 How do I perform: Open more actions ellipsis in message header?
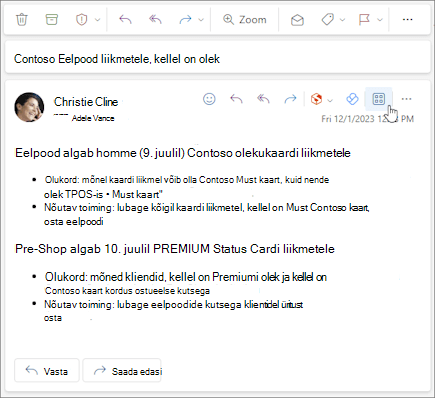click(x=406, y=99)
